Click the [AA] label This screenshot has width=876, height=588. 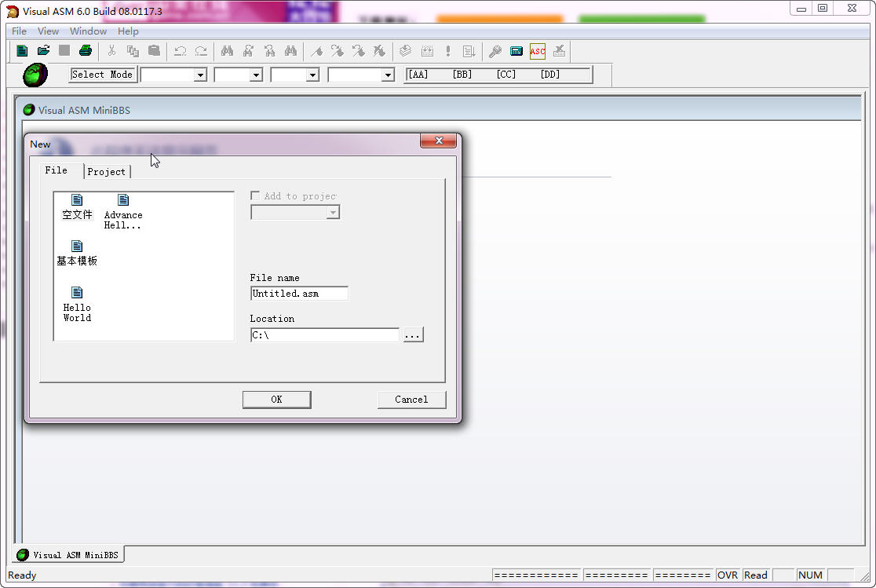(x=418, y=75)
